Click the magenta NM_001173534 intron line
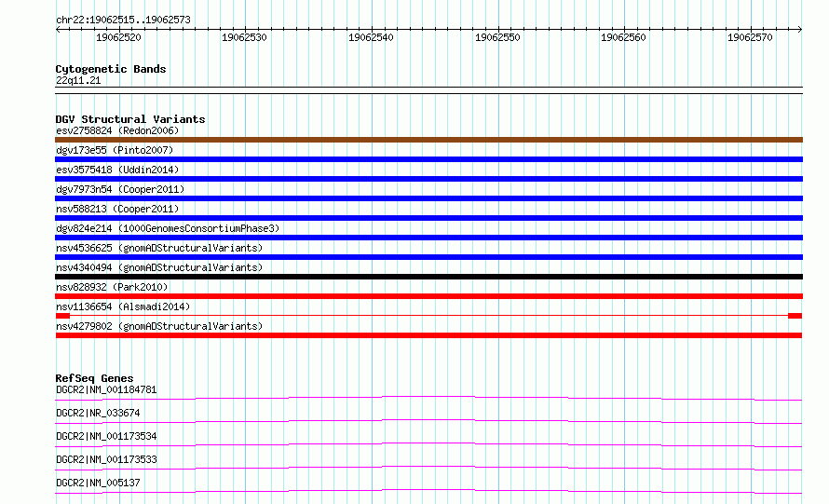Image resolution: width=829 pixels, height=504 pixels. 428,444
